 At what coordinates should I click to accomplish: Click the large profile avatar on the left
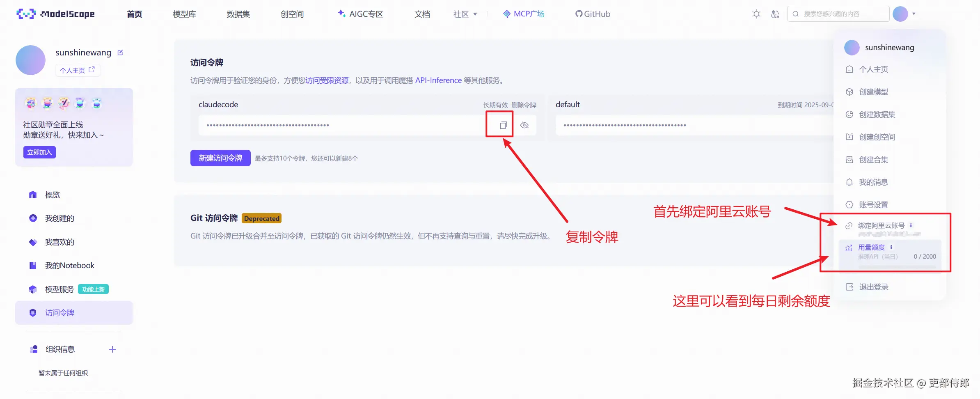point(30,60)
